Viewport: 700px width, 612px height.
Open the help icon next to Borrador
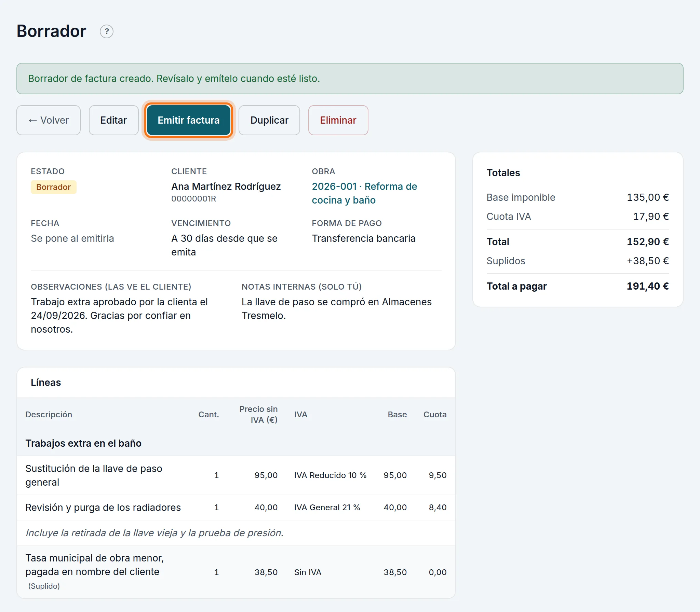pos(107,31)
